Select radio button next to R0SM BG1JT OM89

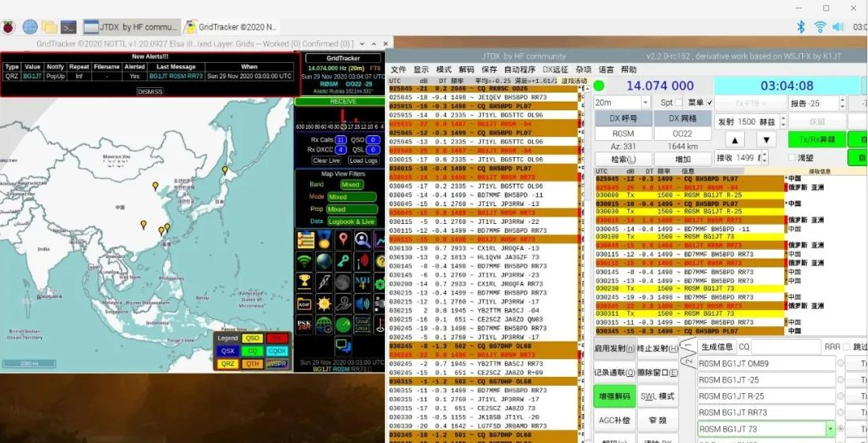(841, 363)
